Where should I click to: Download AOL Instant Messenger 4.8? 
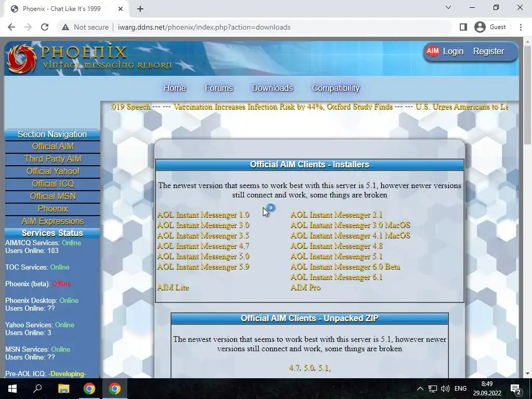point(337,246)
